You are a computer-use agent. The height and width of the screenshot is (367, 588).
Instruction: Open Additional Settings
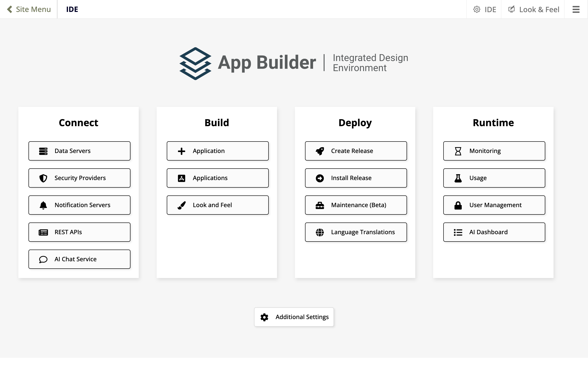294,317
